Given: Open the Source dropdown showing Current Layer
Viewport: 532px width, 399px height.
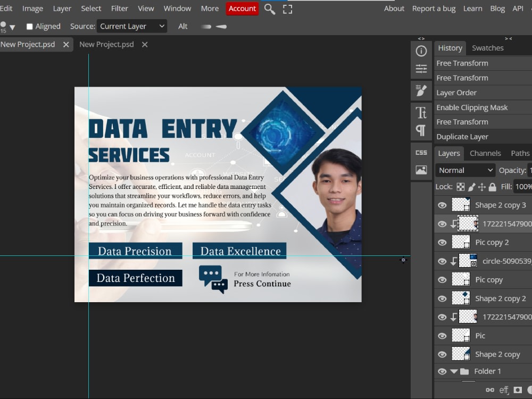Looking at the screenshot, I should coord(132,26).
